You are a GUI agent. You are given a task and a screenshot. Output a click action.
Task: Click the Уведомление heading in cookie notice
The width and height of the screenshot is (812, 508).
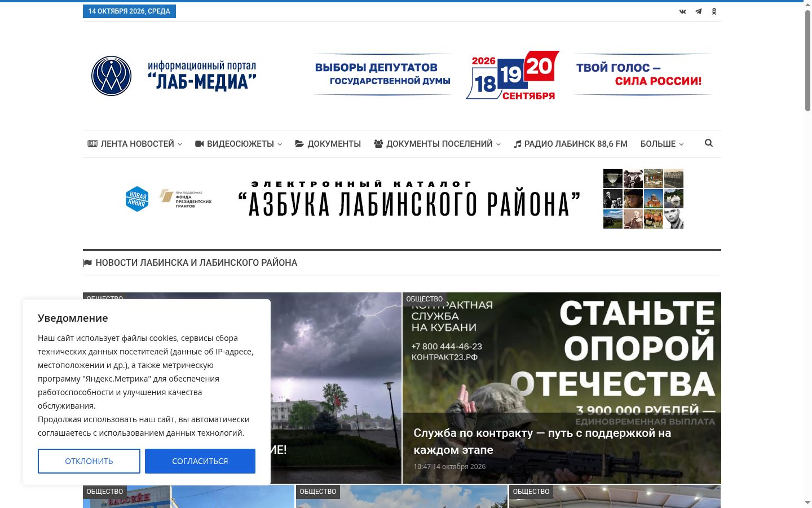pyautogui.click(x=73, y=318)
